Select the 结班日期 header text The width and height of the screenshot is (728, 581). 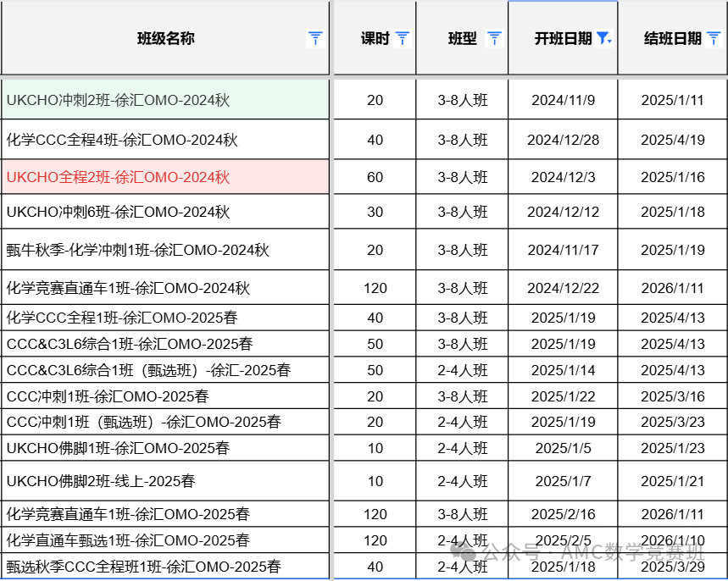(673, 38)
